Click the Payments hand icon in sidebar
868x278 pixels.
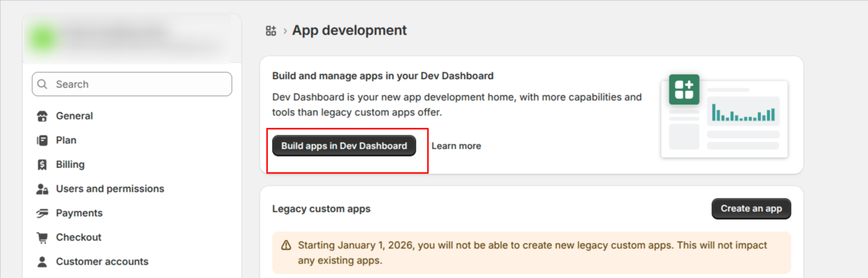pyautogui.click(x=42, y=213)
